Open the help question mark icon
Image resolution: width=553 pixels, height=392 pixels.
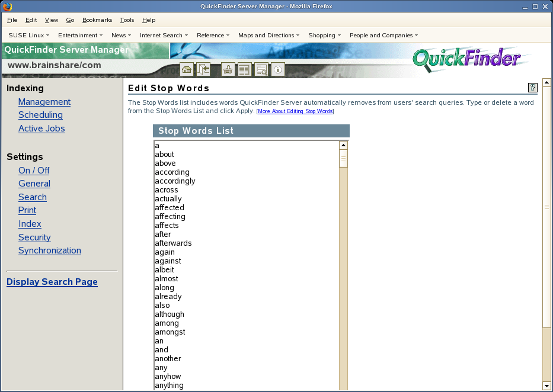pos(532,88)
